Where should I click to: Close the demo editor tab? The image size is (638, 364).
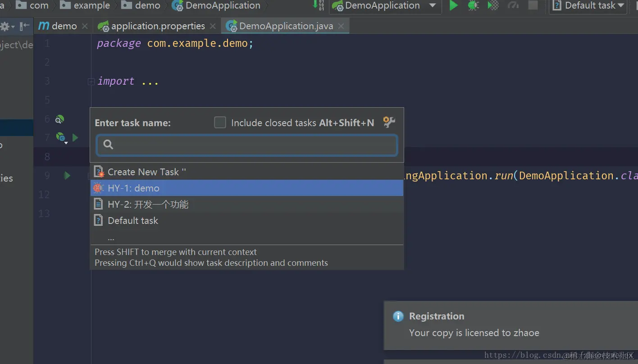click(85, 27)
